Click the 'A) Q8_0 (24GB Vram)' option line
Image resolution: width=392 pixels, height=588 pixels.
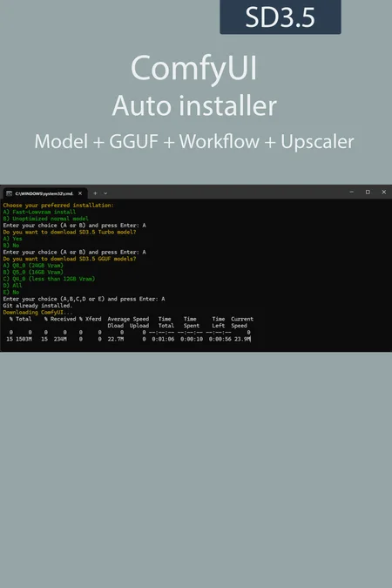point(33,266)
